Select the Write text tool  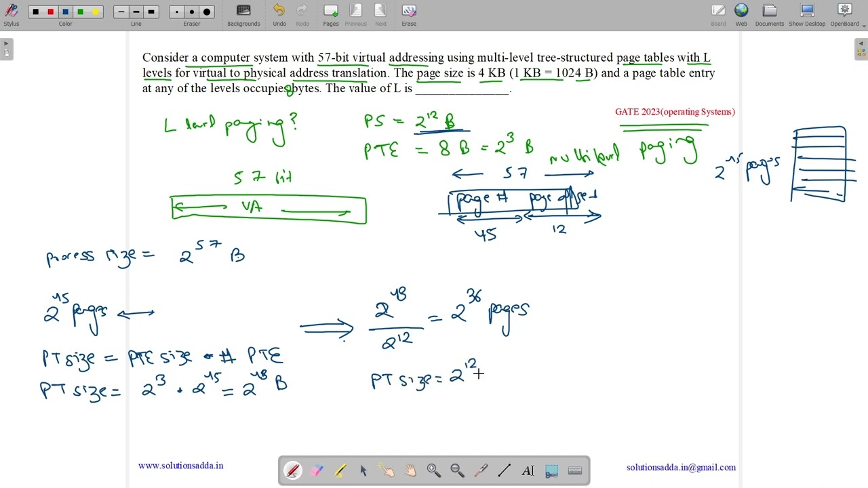pos(528,470)
